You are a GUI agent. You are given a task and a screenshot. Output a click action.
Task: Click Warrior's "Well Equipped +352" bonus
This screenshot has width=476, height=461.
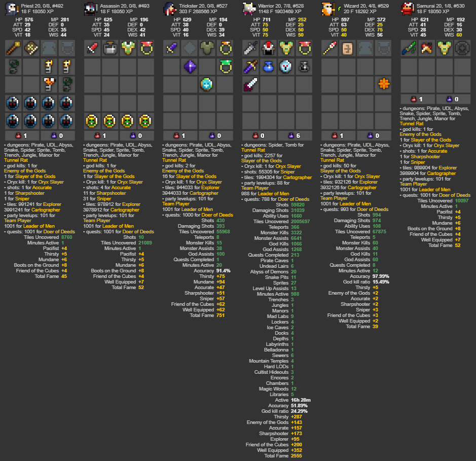[279, 450]
